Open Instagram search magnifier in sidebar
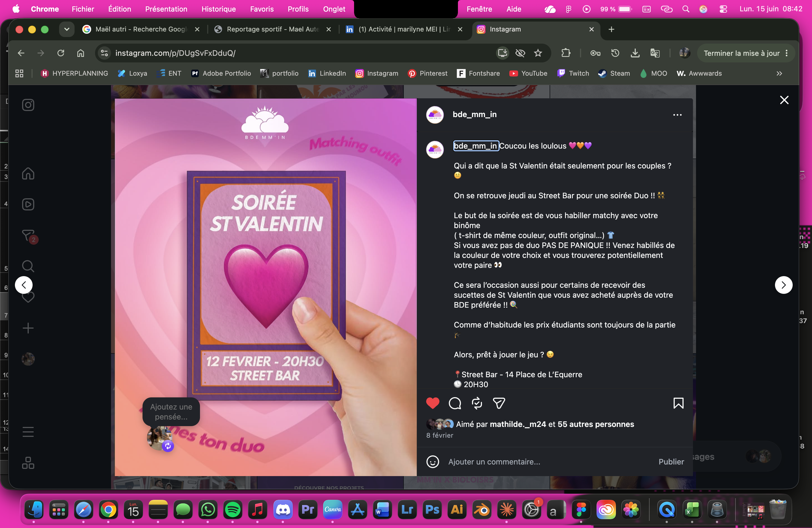This screenshot has width=812, height=528. tap(28, 266)
